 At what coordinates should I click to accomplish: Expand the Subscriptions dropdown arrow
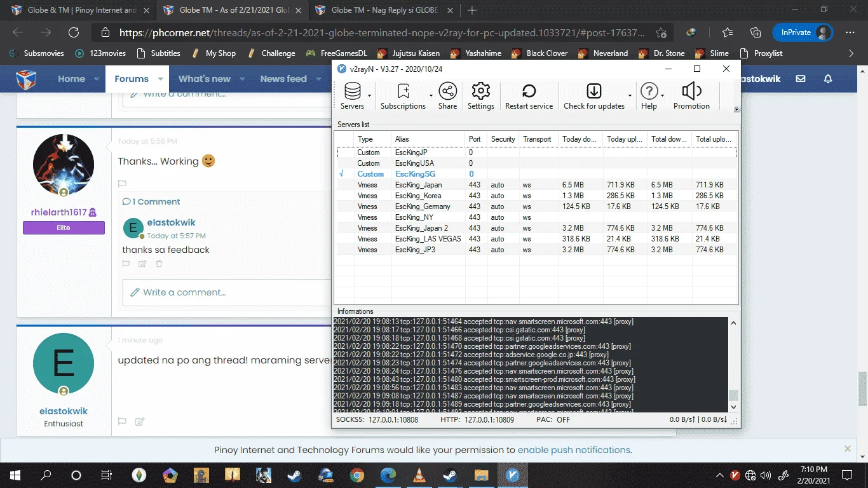pyautogui.click(x=431, y=96)
